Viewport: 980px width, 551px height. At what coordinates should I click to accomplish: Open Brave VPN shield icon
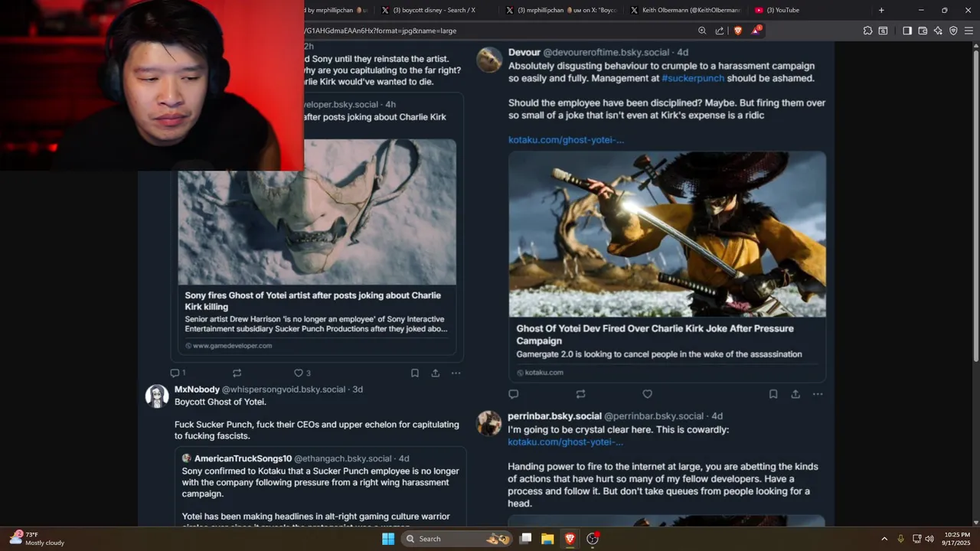(953, 31)
